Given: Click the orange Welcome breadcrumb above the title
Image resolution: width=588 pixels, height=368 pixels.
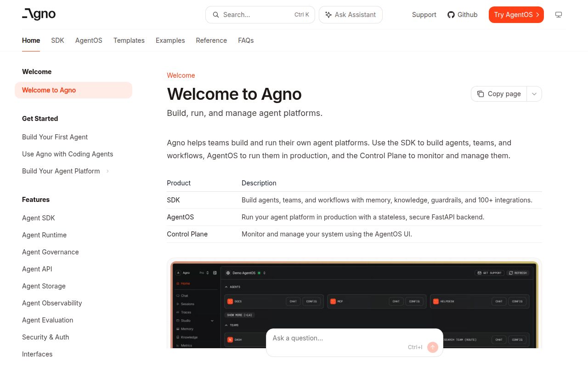Looking at the screenshot, I should (181, 75).
